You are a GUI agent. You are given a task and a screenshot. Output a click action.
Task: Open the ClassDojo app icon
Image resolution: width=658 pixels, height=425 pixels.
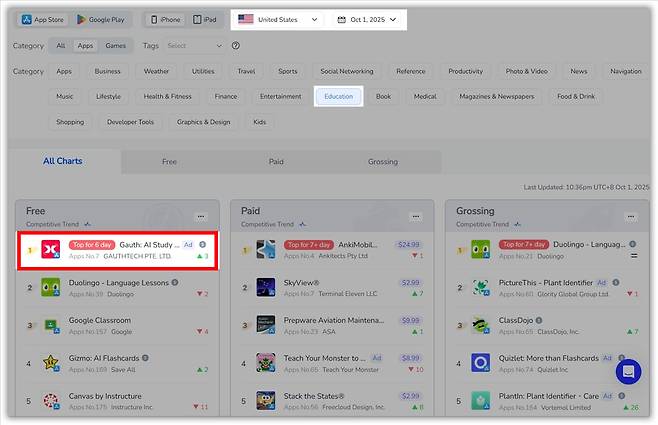tap(480, 325)
